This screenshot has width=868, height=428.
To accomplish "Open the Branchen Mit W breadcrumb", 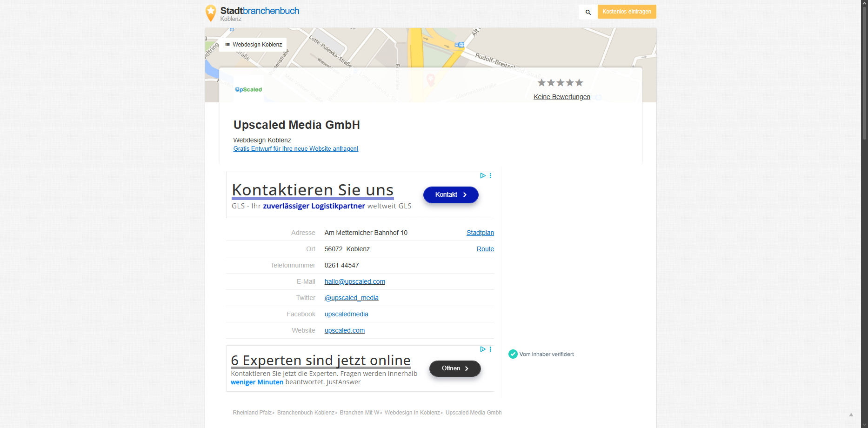I will (x=359, y=413).
